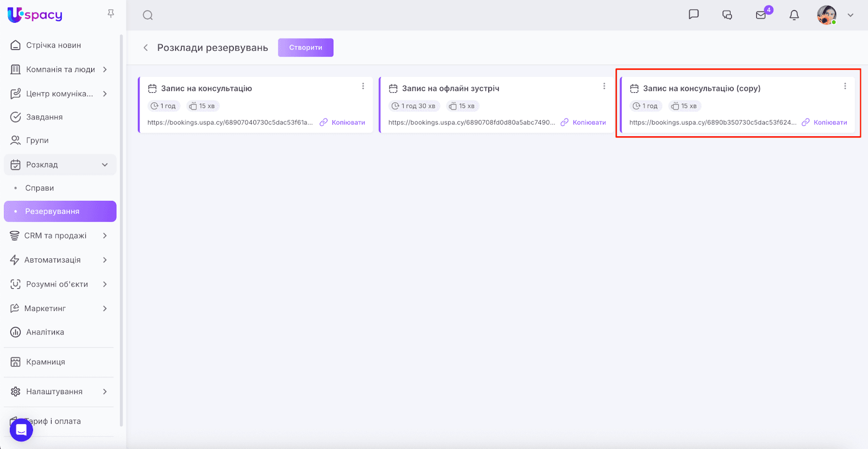
Task: Click the search magnifier icon
Action: pyautogui.click(x=148, y=15)
